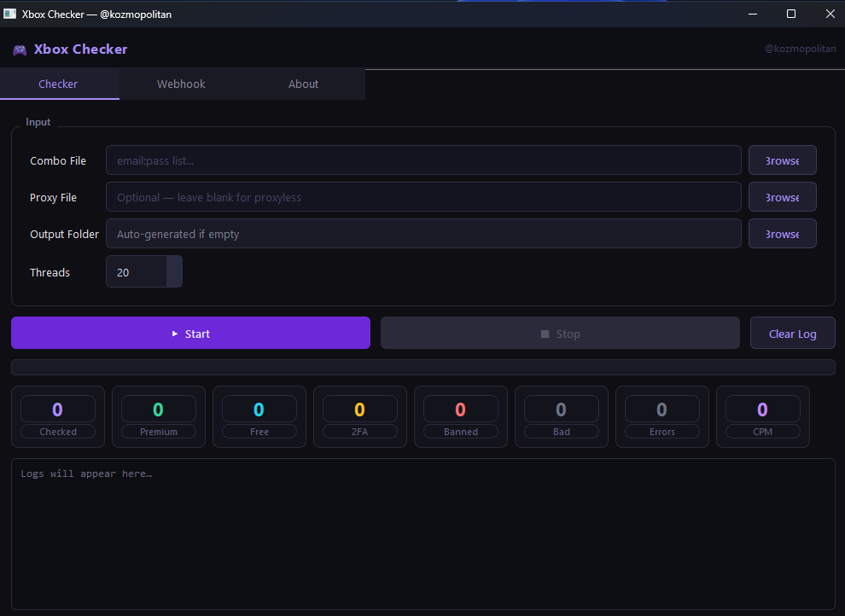Click the Checked counter card
845x616 pixels.
(58, 416)
